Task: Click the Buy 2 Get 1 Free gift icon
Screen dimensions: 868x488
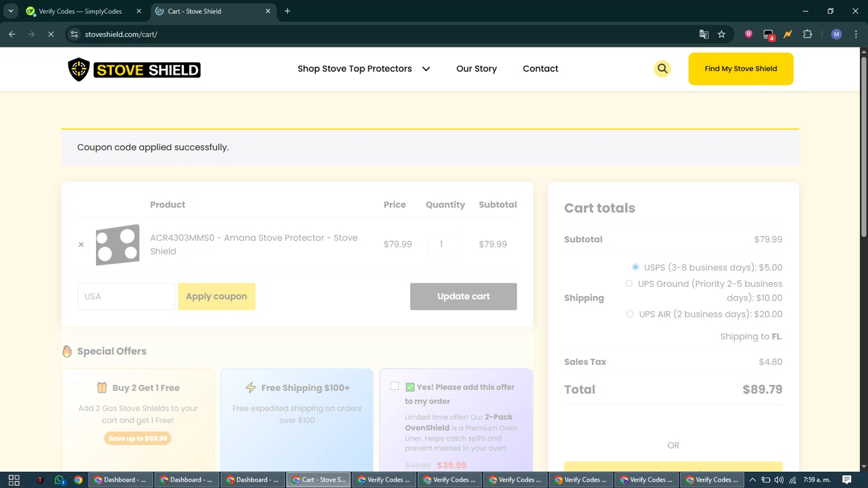Action: click(102, 387)
